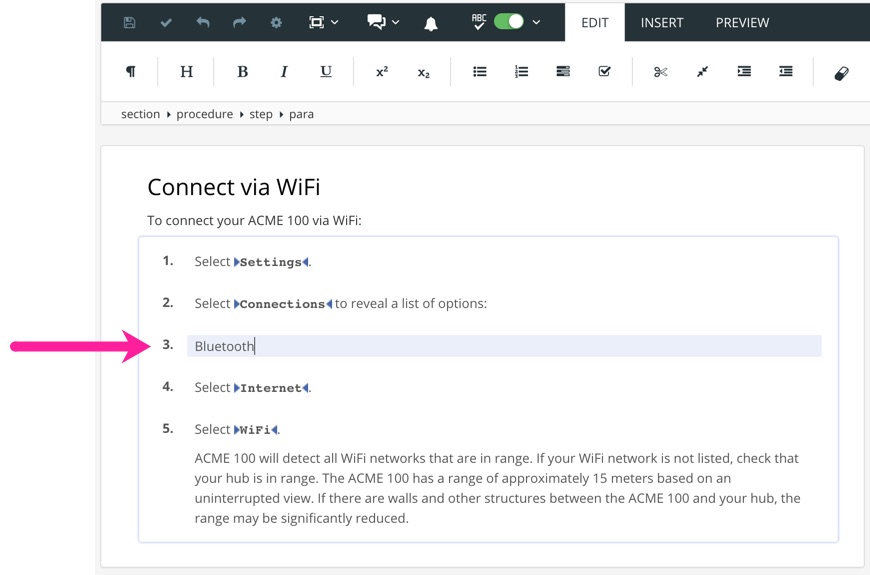
Task: Switch to the PREVIEW tab
Action: click(742, 22)
